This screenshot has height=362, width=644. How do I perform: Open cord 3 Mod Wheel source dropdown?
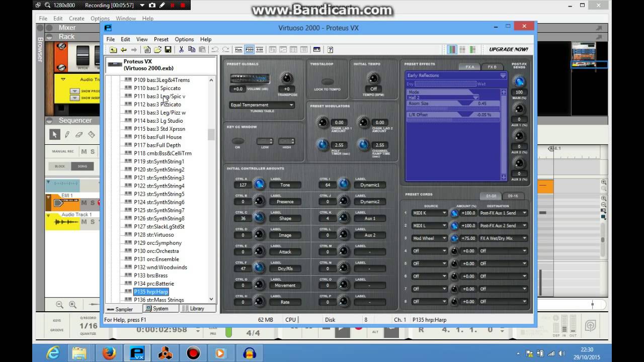point(429,238)
